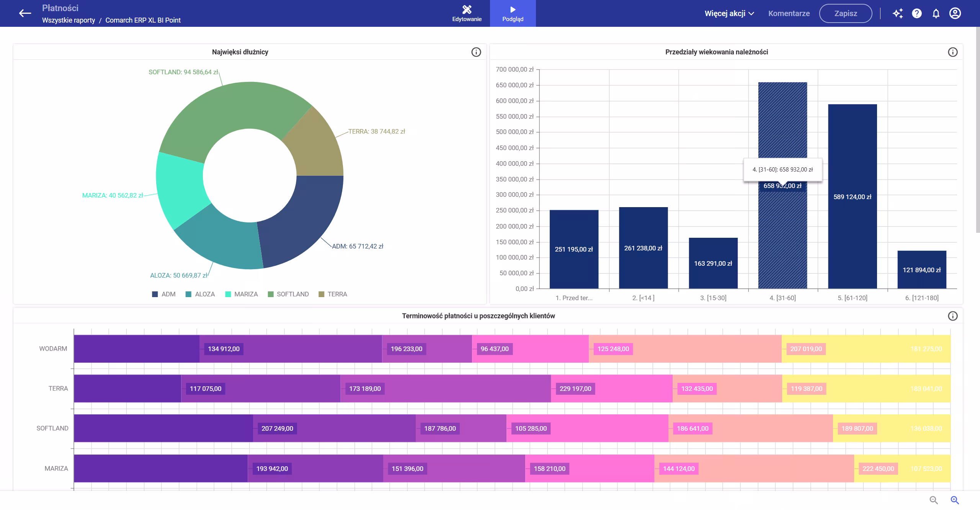Click the 6. [121-180] axis label
The image size is (980, 510).
(922, 298)
